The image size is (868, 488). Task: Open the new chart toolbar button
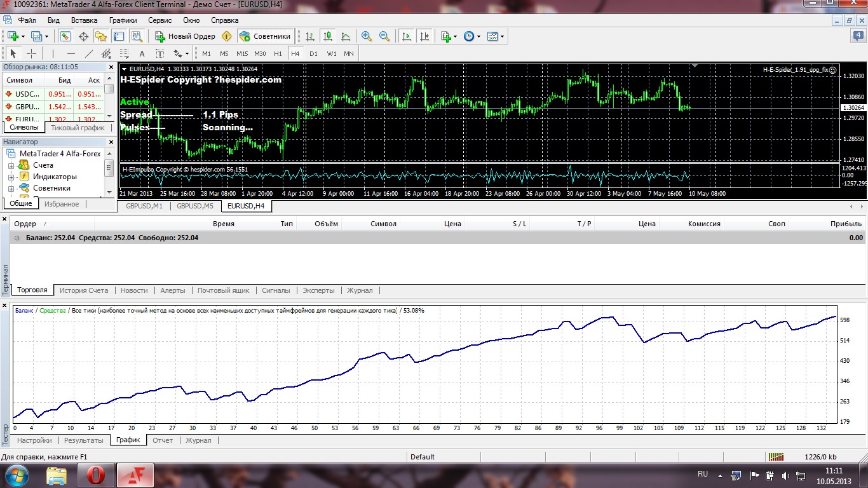(16, 36)
